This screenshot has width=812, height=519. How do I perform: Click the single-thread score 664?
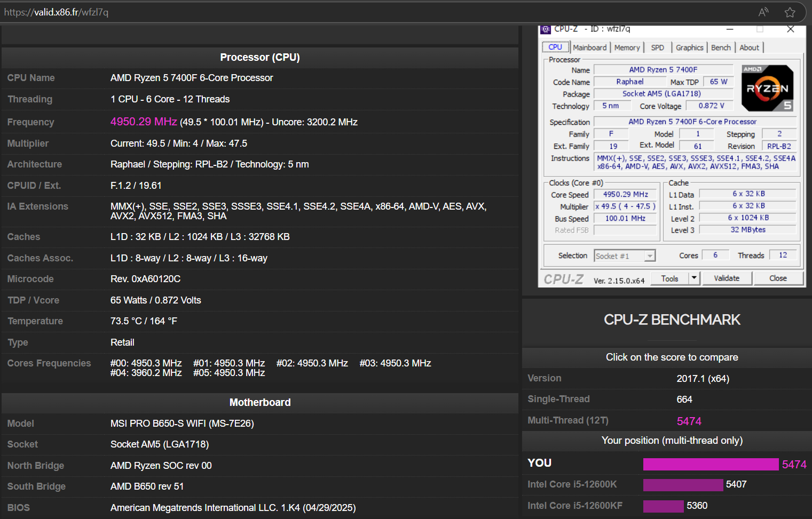(x=684, y=400)
